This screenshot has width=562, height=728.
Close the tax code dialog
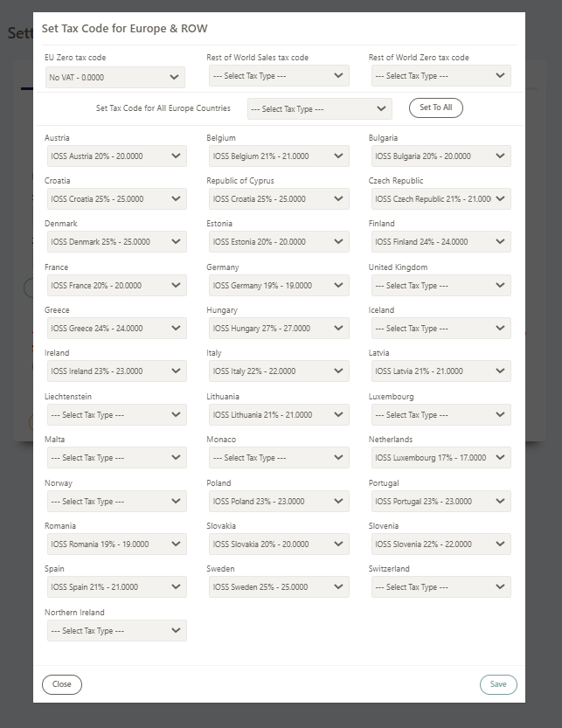(62, 684)
